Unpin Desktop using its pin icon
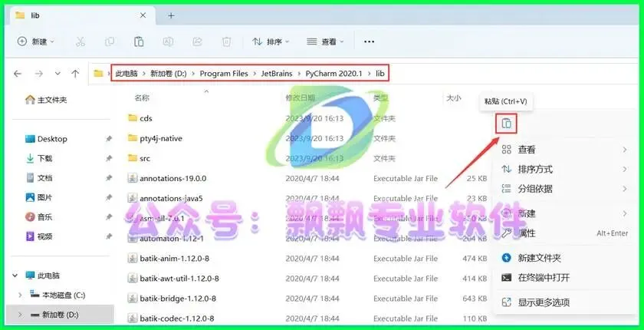644x330 pixels. click(109, 139)
